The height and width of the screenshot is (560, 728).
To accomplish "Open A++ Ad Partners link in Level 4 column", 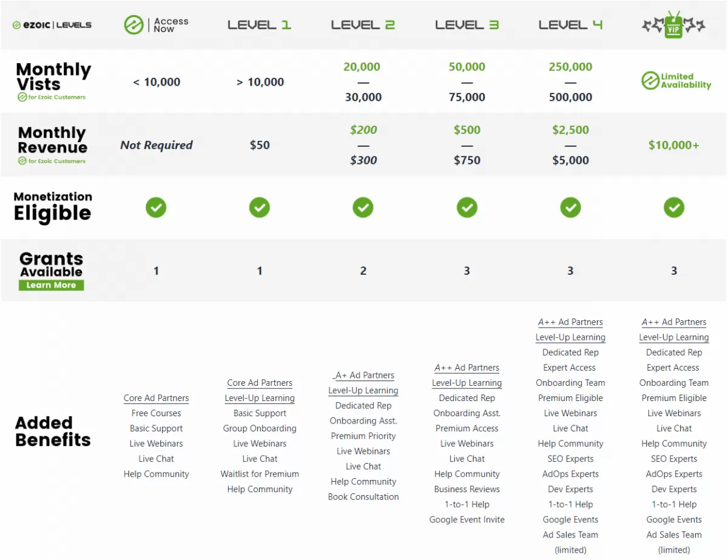I will click(571, 323).
